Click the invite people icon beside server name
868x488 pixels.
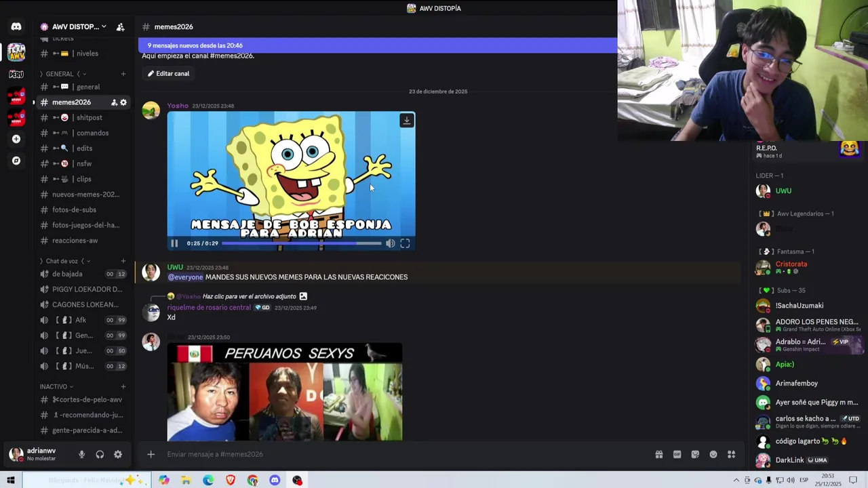click(x=120, y=27)
